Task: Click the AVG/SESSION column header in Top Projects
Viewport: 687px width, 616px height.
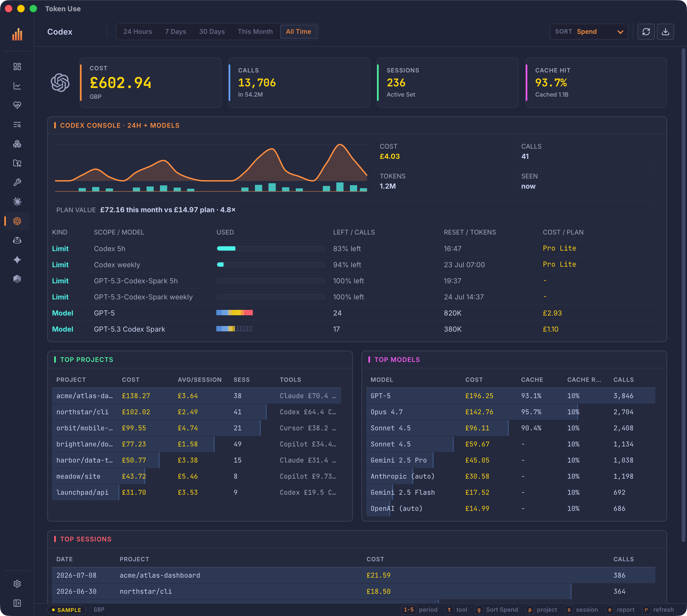Action: pos(199,380)
